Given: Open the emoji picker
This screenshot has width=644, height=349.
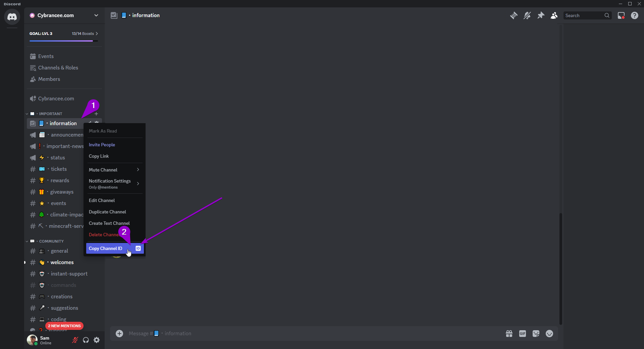Looking at the screenshot, I should click(x=549, y=333).
